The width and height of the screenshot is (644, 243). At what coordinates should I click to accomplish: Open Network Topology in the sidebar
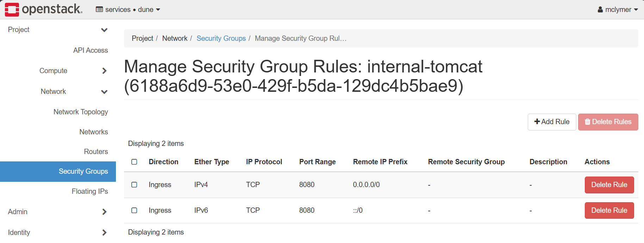click(x=81, y=112)
